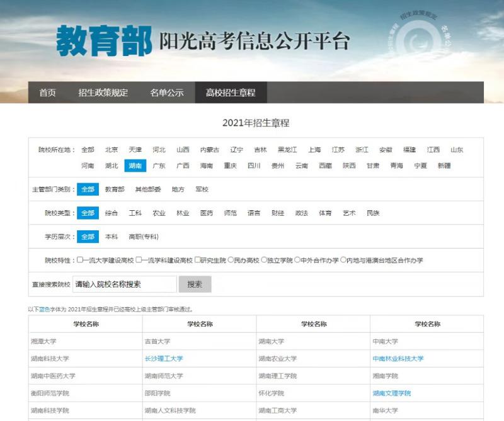The image size is (504, 421).
Task: Click the 搜索 button
Action: point(195,284)
